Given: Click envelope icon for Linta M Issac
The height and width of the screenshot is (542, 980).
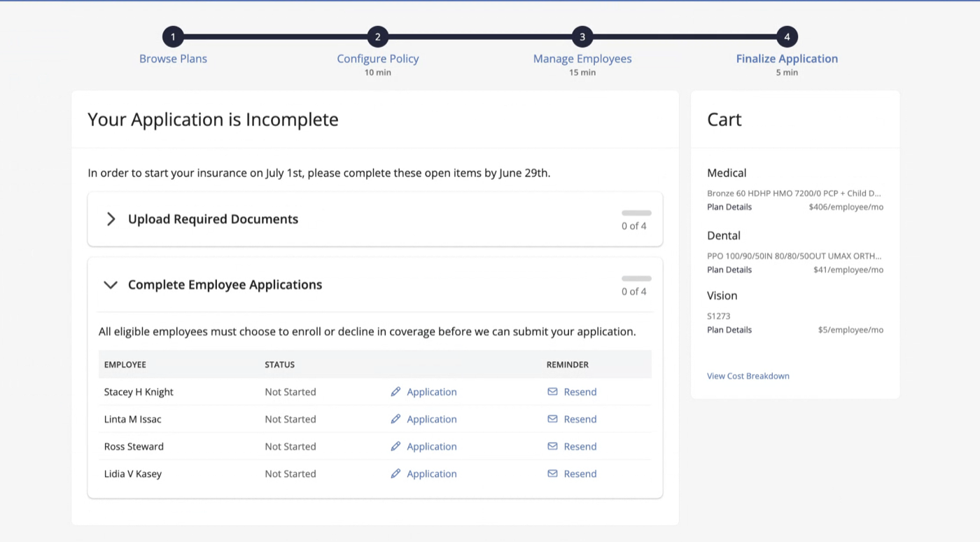Looking at the screenshot, I should click(552, 419).
